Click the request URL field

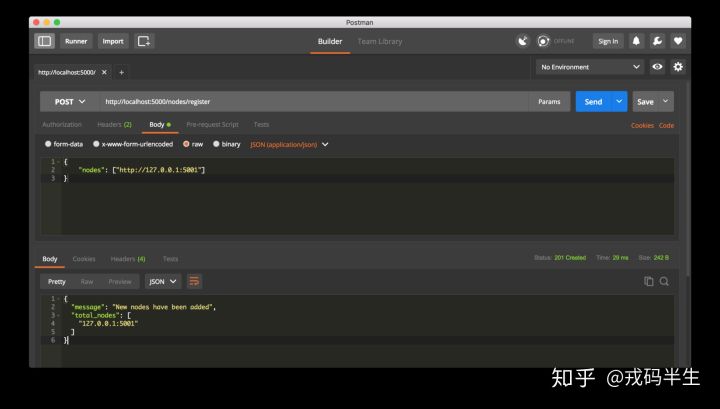312,101
